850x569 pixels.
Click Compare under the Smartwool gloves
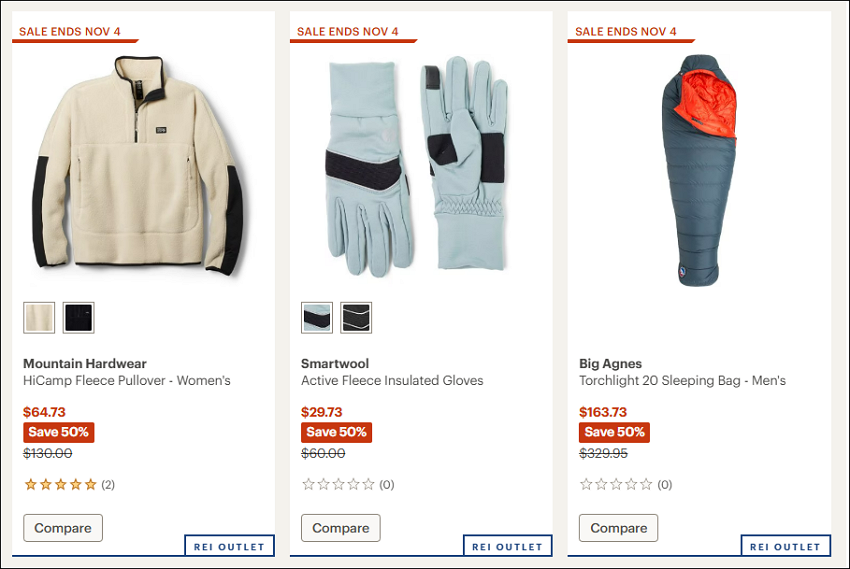[x=341, y=528]
